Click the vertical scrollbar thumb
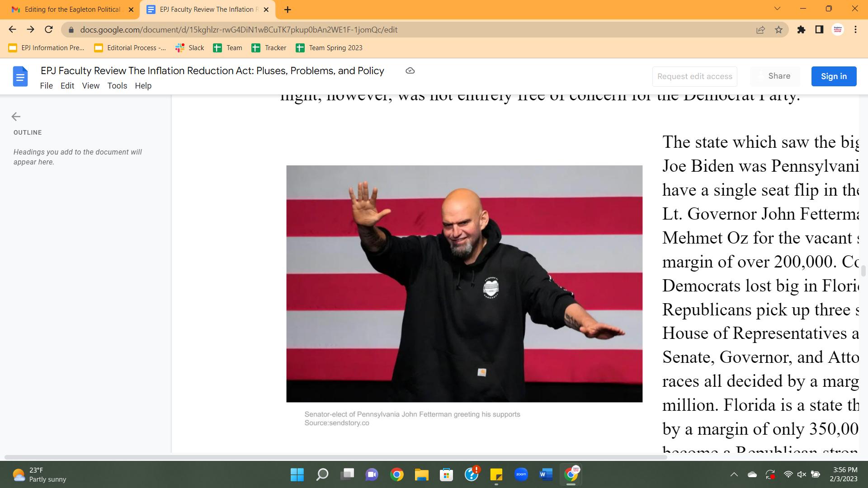868x488 pixels. coord(863,271)
